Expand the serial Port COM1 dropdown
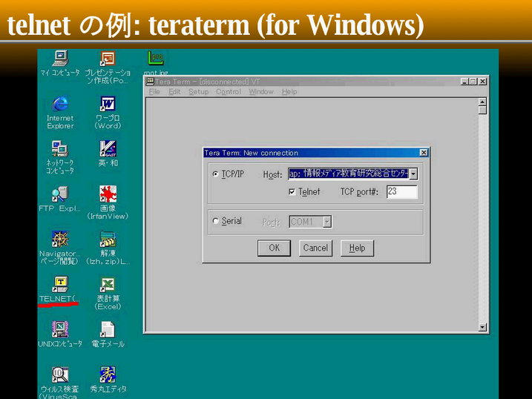 [326, 222]
